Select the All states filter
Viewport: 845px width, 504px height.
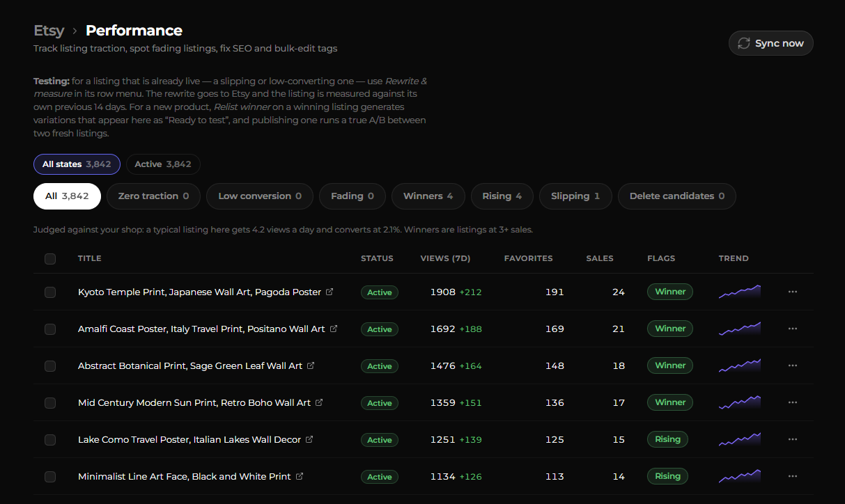(77, 164)
